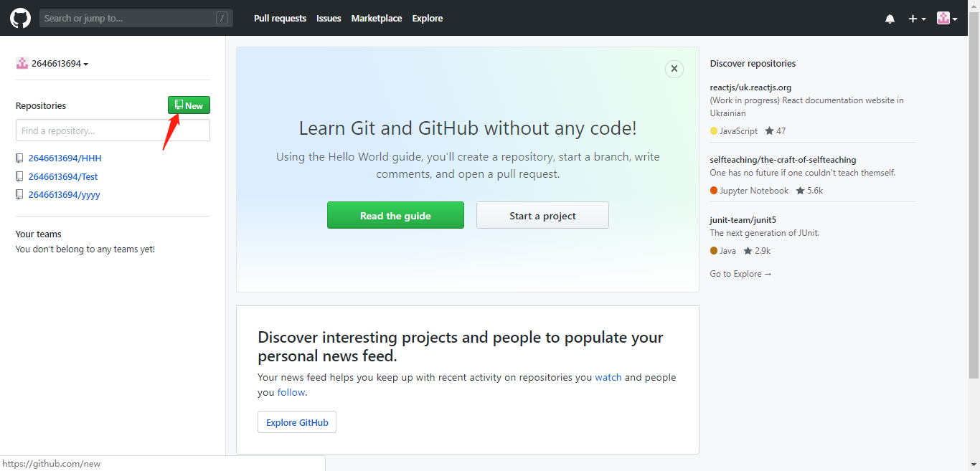980x471 pixels.
Task: Open Marketplace from the header
Action: (377, 19)
